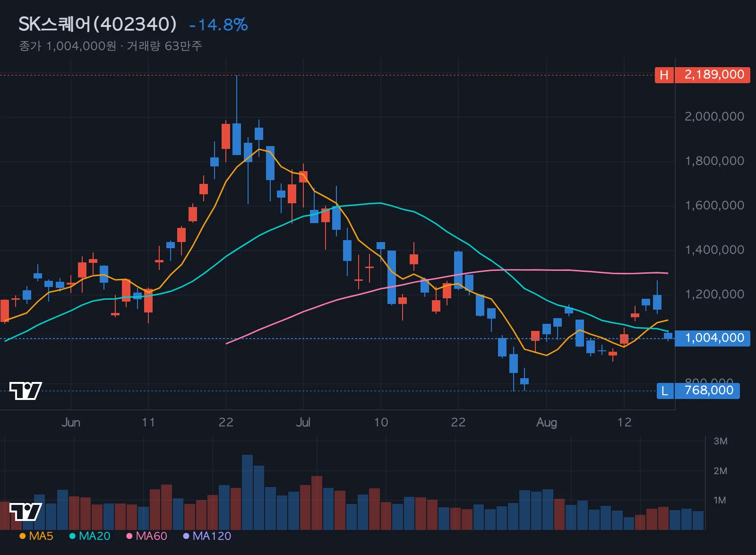Click the purple MA120 legend dot
The height and width of the screenshot is (555, 756).
(x=186, y=536)
